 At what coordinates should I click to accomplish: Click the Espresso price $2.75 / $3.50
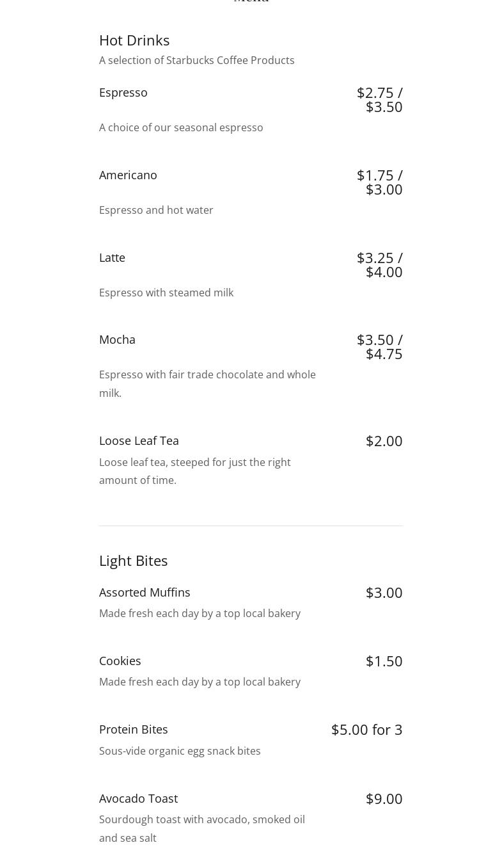(x=380, y=100)
